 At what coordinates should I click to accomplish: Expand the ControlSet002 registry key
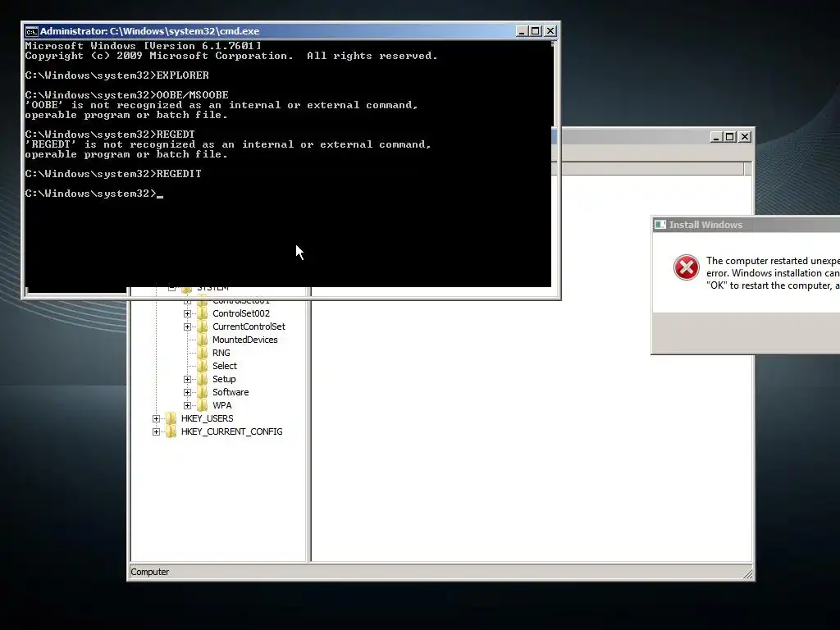coord(187,313)
